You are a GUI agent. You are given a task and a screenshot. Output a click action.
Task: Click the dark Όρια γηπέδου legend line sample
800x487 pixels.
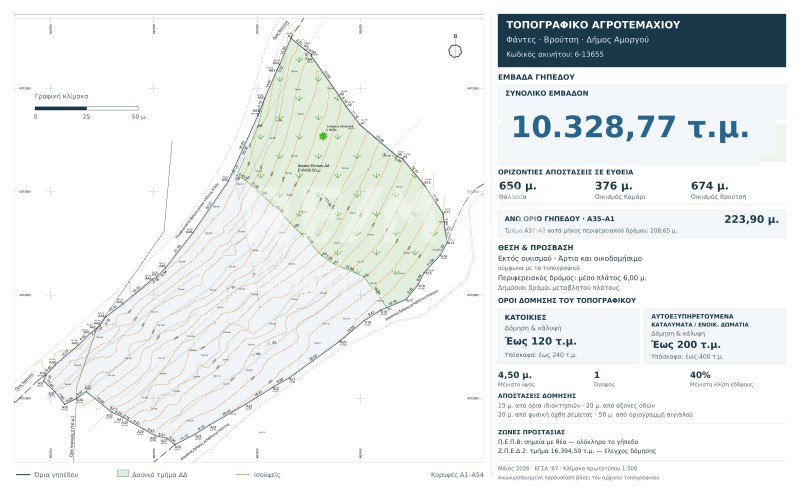tap(23, 475)
